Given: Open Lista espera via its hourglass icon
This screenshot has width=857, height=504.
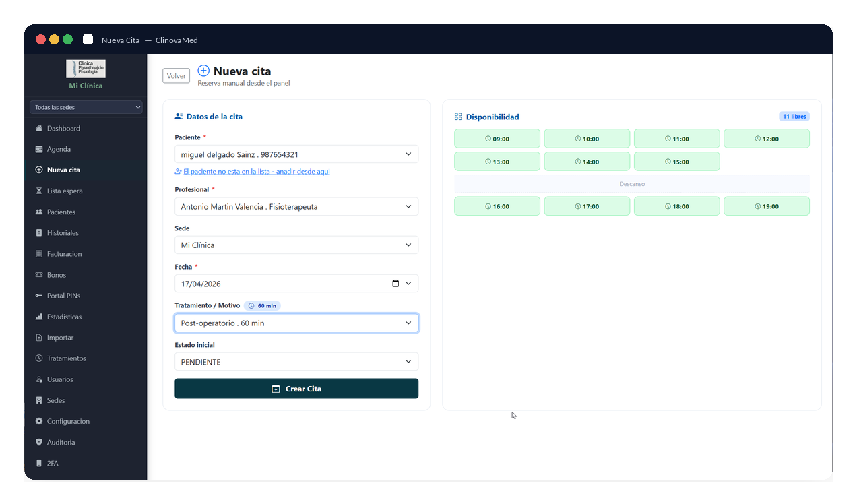Looking at the screenshot, I should (38, 191).
